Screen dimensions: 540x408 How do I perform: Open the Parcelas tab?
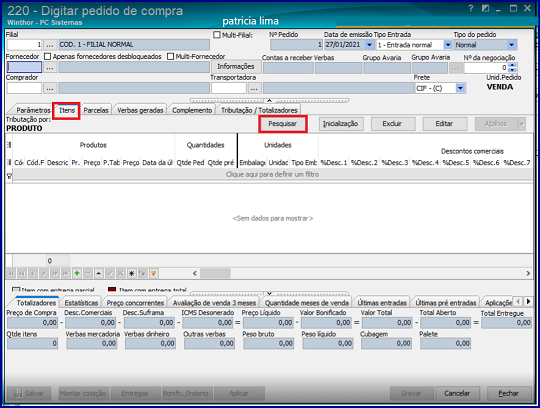point(96,110)
